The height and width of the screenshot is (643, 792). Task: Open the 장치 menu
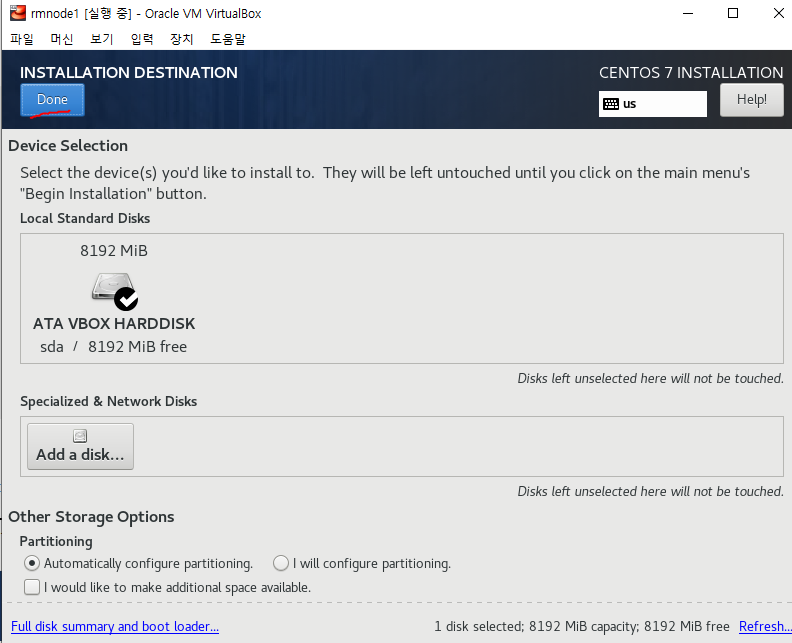point(181,39)
